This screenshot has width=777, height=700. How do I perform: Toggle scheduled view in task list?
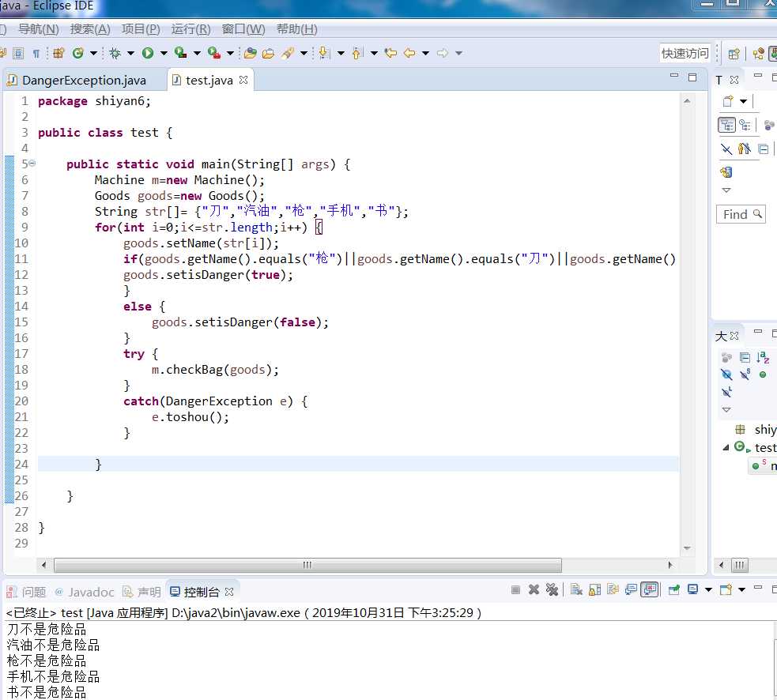(745, 125)
